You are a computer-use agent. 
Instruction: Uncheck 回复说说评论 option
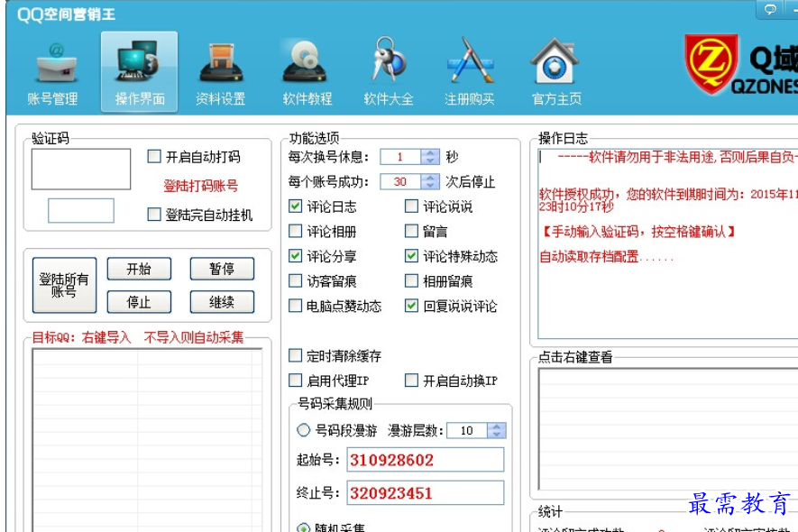411,306
